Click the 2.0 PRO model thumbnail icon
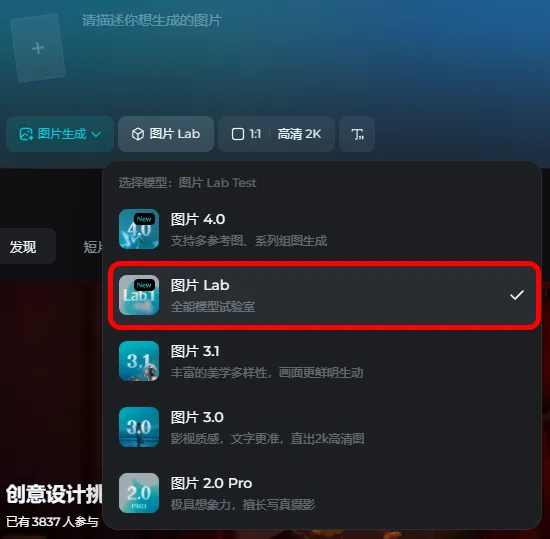Viewport: 550px width, 539px height. (x=139, y=493)
